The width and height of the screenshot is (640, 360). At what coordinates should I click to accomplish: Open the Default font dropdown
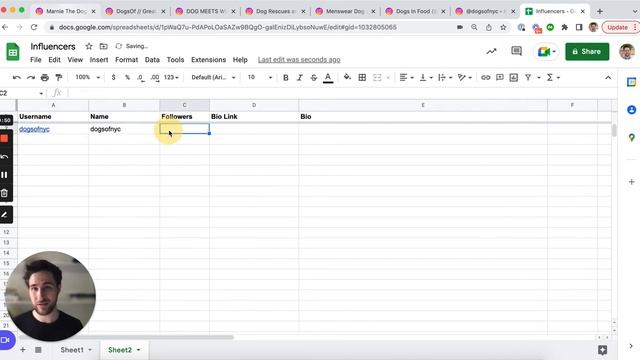click(x=213, y=78)
